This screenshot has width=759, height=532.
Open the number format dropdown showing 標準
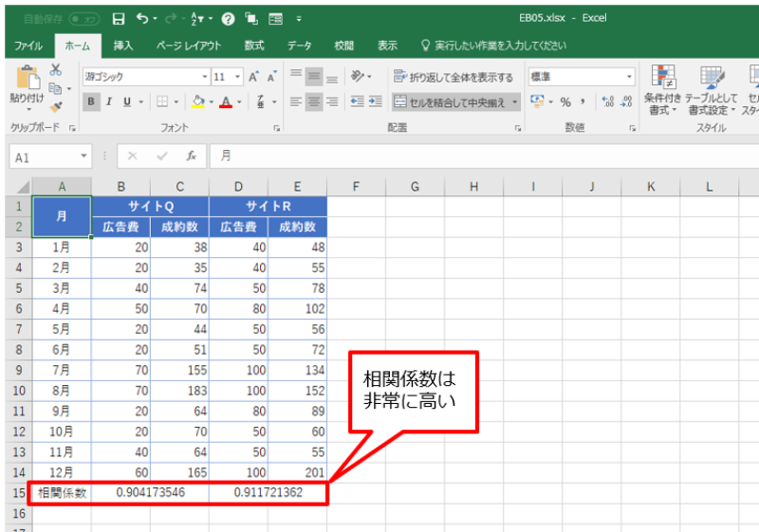(x=629, y=77)
